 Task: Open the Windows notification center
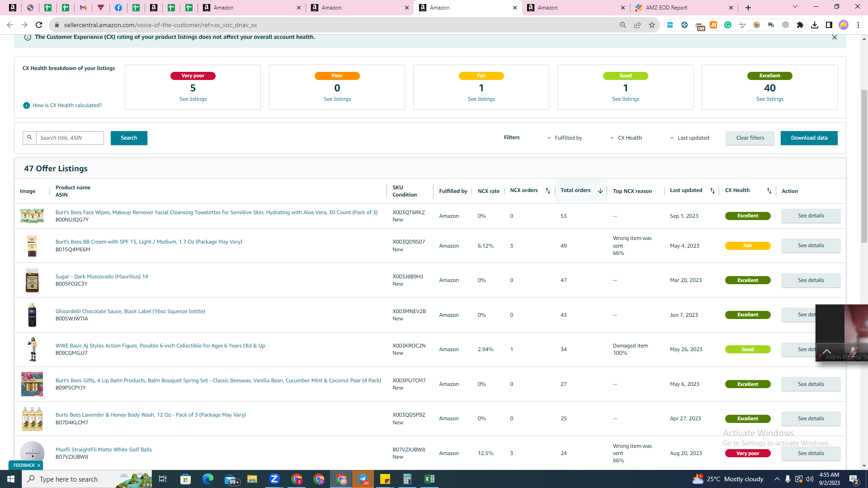(x=854, y=479)
